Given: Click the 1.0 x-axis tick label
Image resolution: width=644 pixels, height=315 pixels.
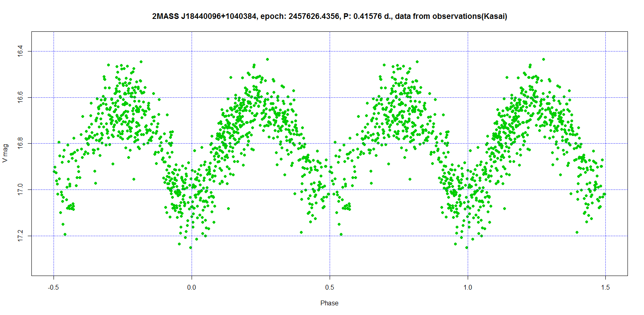Looking at the screenshot, I should [468, 287].
